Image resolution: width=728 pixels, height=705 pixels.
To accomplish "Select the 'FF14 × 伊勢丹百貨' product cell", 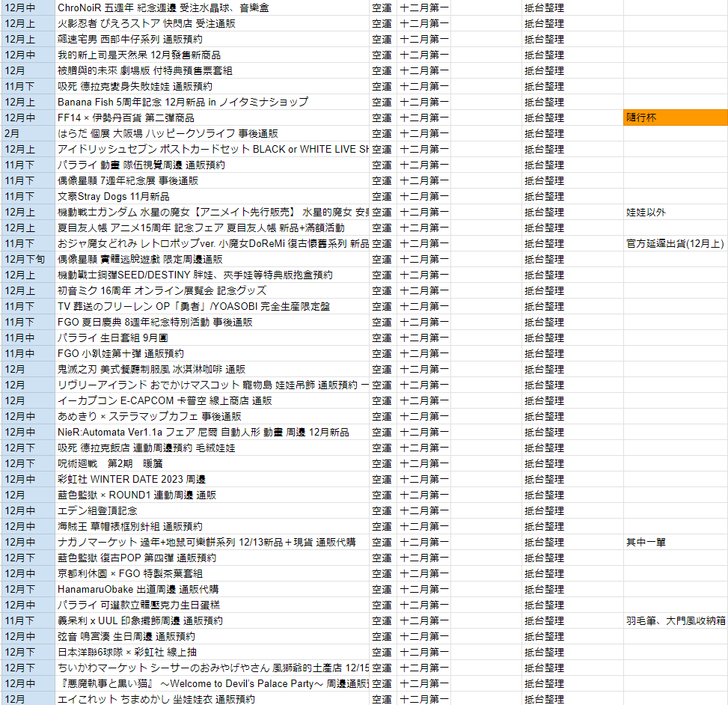I will pos(212,117).
